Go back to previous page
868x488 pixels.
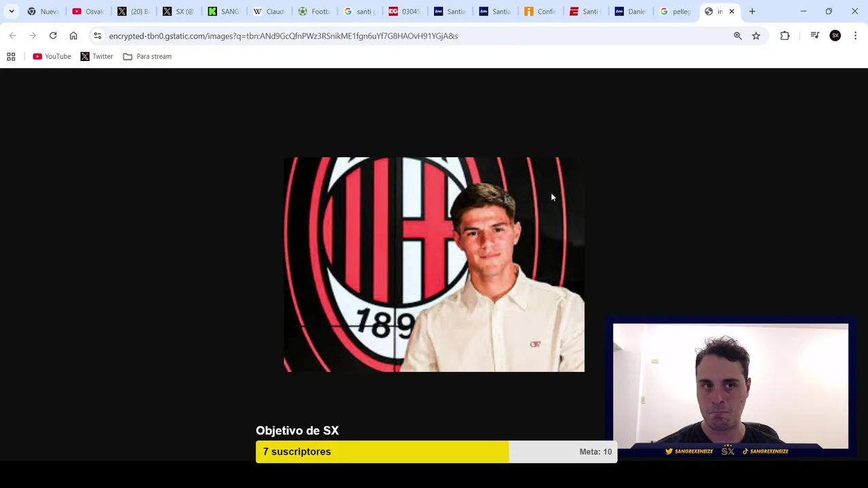12,36
